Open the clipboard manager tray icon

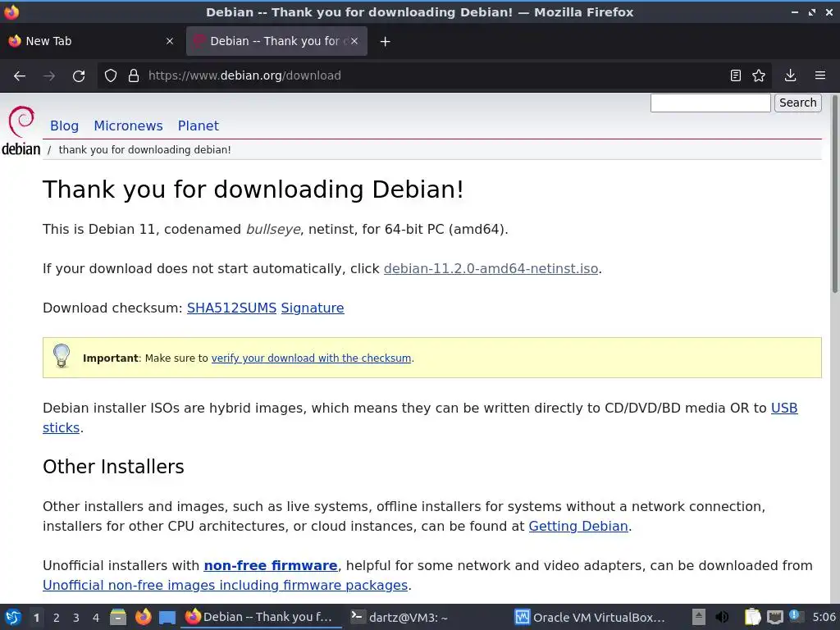click(x=752, y=617)
